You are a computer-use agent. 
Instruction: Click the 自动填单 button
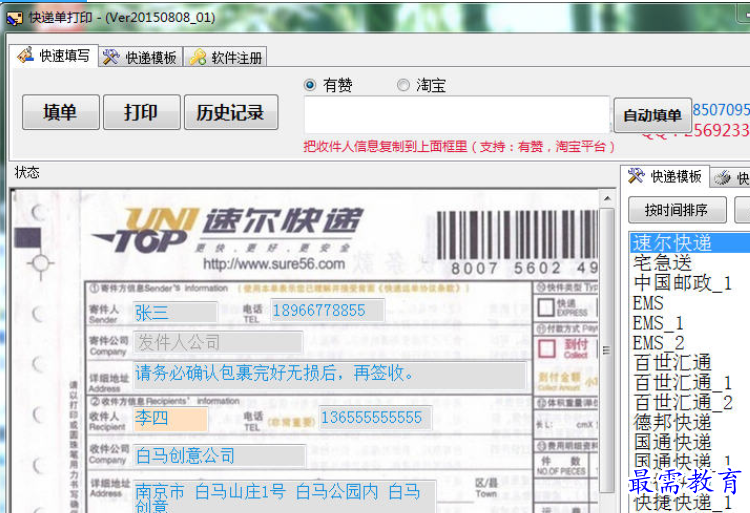(652, 115)
